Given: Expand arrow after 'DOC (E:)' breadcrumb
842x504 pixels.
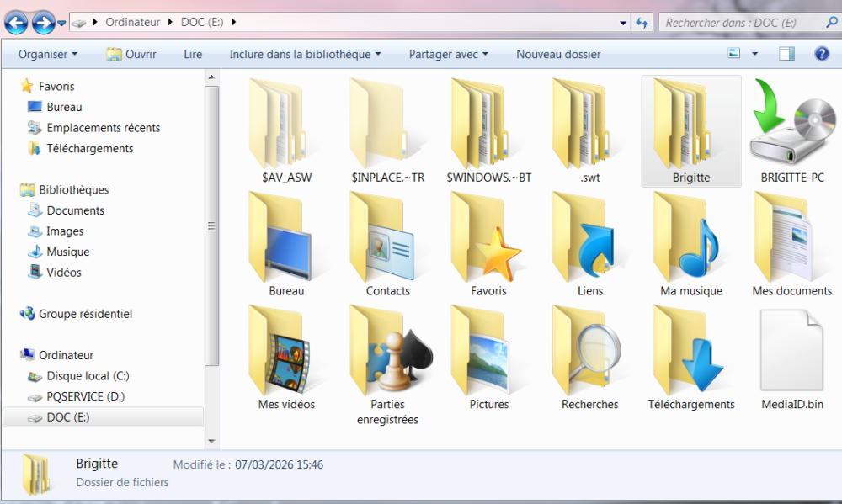Looking at the screenshot, I should pos(233,22).
